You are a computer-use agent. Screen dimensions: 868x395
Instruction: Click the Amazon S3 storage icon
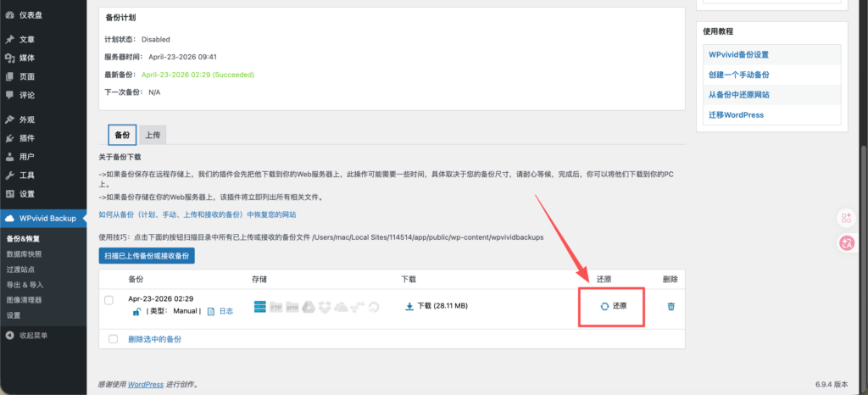pos(358,307)
